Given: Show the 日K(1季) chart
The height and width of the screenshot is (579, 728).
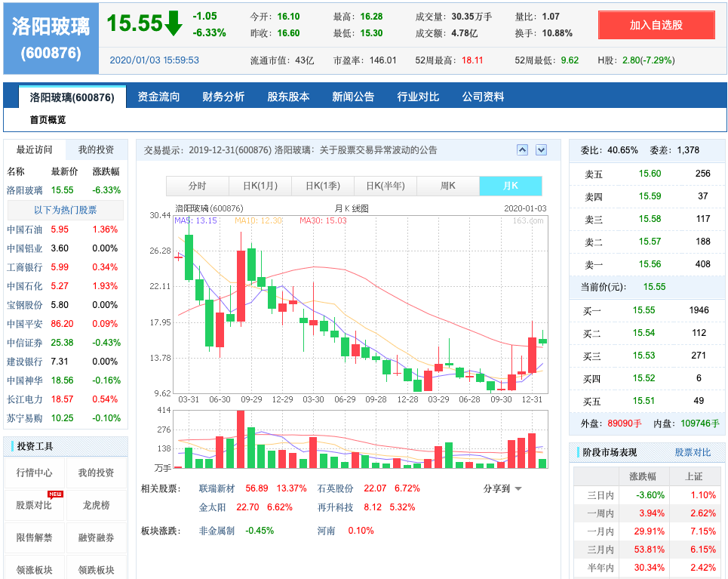Looking at the screenshot, I should pos(323,186).
